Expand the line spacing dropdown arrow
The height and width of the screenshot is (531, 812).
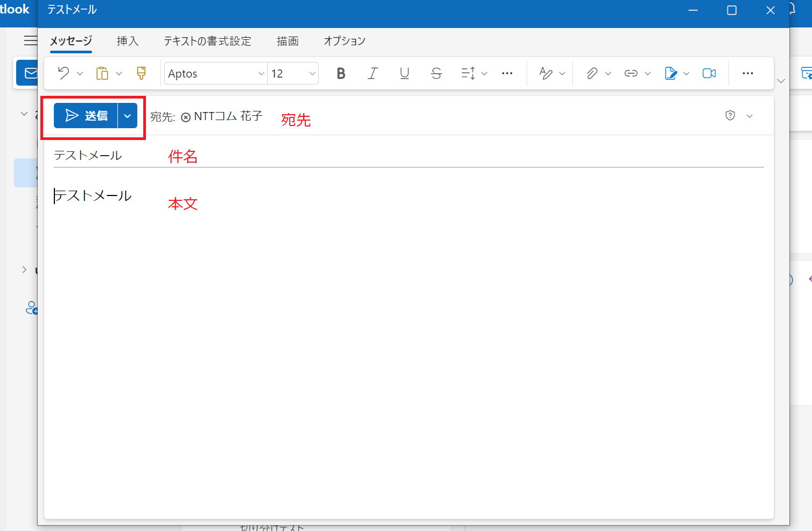pos(484,74)
